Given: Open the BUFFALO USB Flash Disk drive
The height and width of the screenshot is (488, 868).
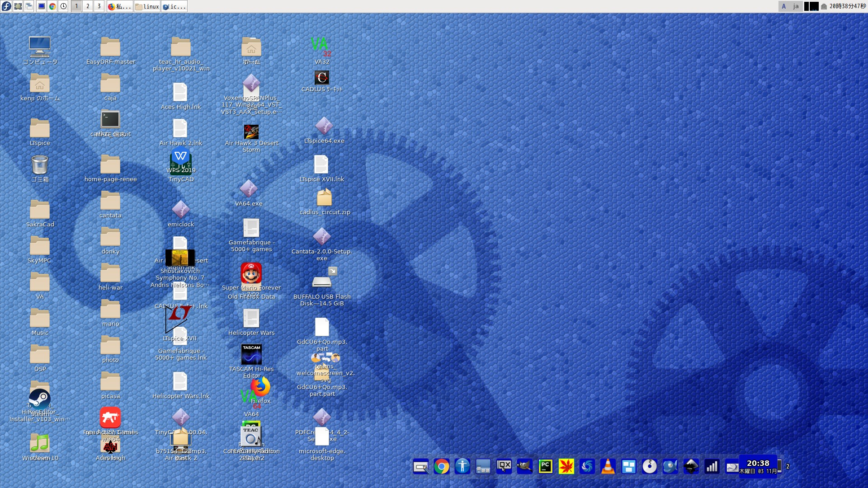Looking at the screenshot, I should 322,281.
